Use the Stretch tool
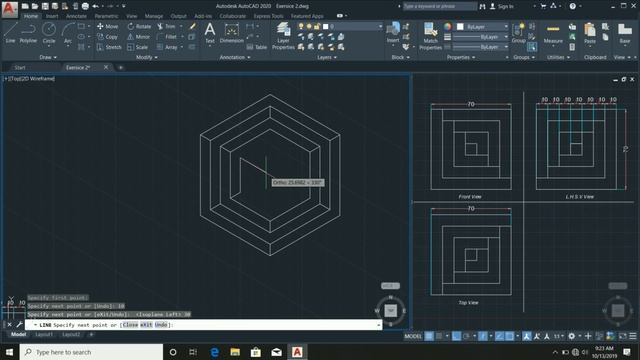The width and height of the screenshot is (640, 360). 109,47
